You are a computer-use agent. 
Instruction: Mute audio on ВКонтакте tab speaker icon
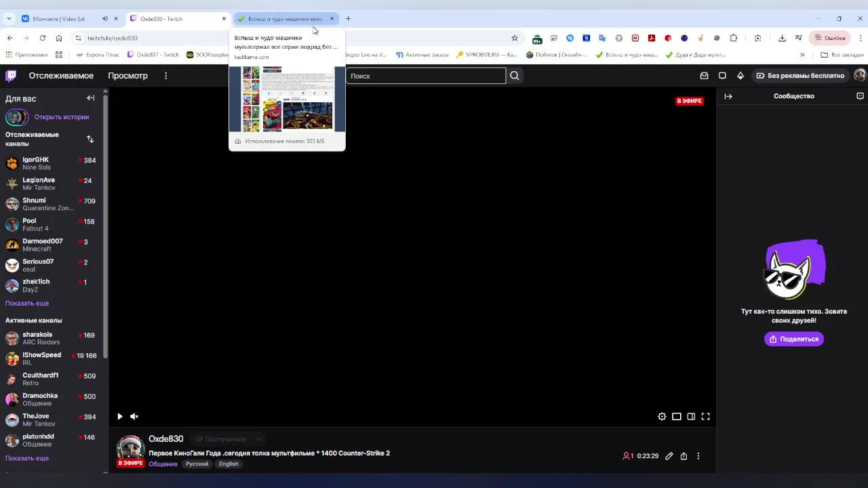pos(104,19)
